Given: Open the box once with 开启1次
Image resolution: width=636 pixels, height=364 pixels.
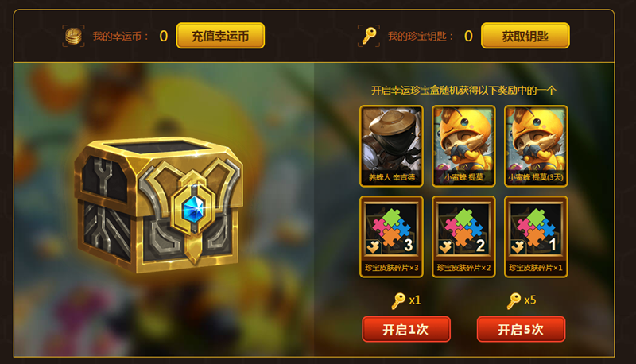Looking at the screenshot, I should [406, 329].
